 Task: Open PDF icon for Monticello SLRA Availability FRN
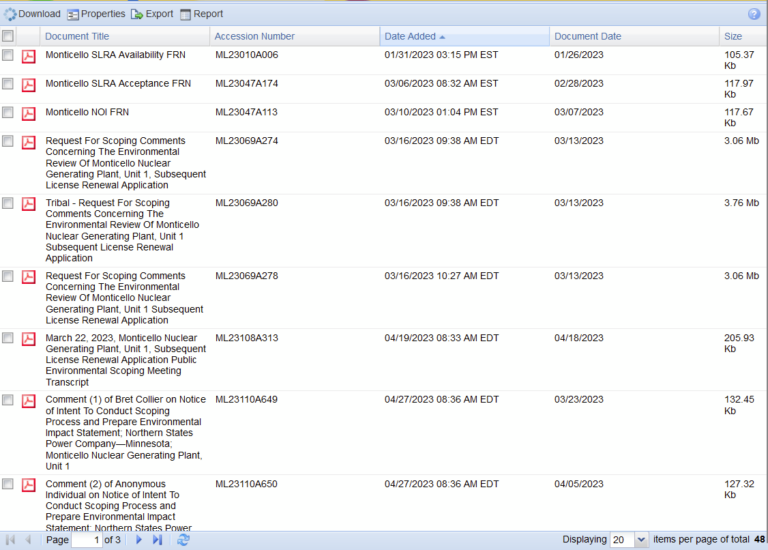29,56
